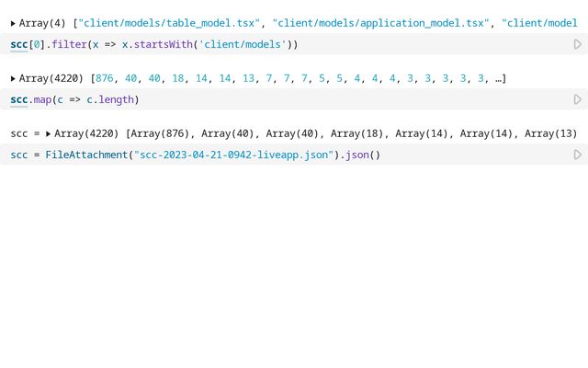Image resolution: width=588 pixels, height=368 pixels.
Task: Select the application_model.tsx output string
Action: tap(380, 23)
